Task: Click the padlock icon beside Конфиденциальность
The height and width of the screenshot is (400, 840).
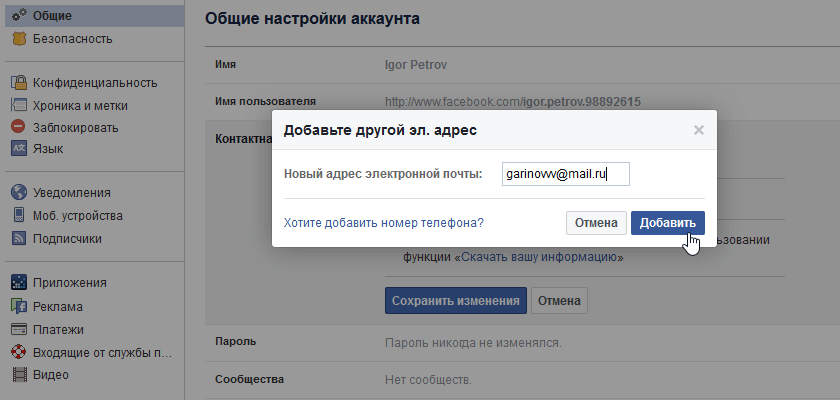Action: point(19,82)
